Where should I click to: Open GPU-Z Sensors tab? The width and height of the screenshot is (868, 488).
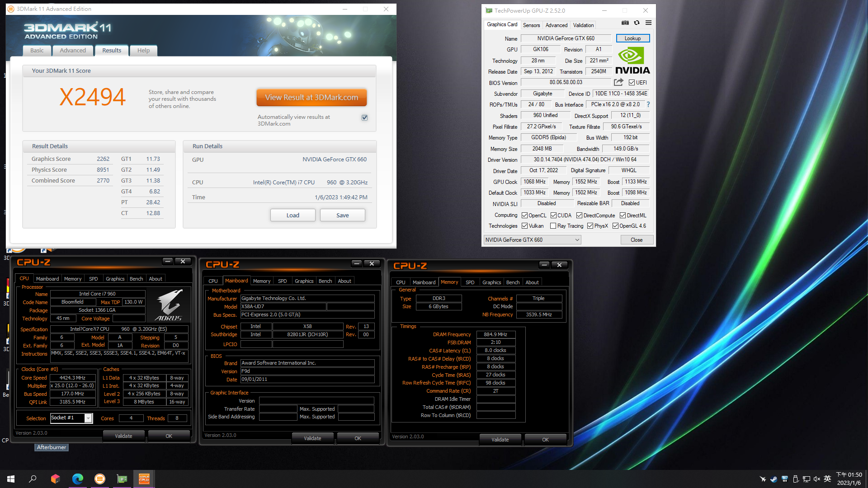[x=531, y=25]
